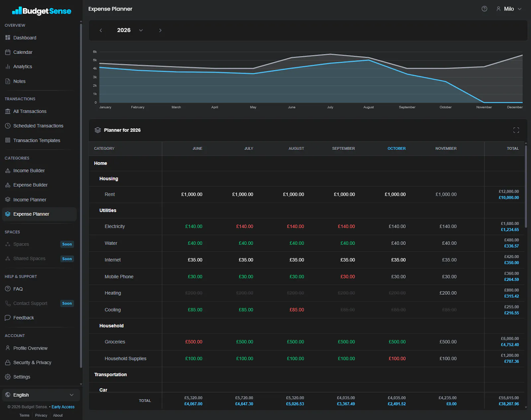The width and height of the screenshot is (531, 420).
Task: Click the Dashboard sidebar icon
Action: coord(8,38)
